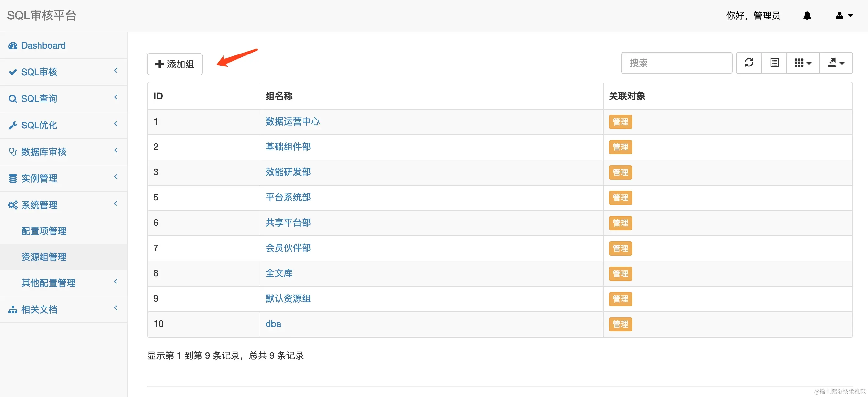868x397 pixels.
Task: Click the 管理 button for dba group
Action: coord(620,324)
